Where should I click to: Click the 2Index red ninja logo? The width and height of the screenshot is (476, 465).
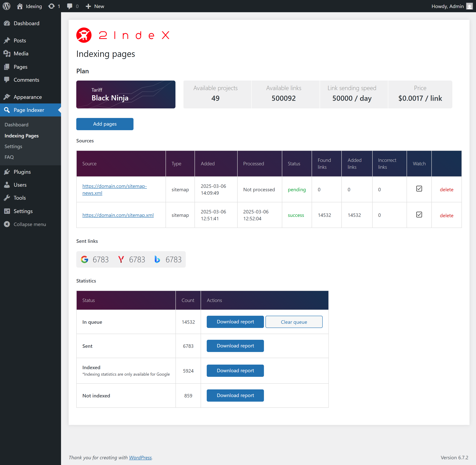(84, 35)
